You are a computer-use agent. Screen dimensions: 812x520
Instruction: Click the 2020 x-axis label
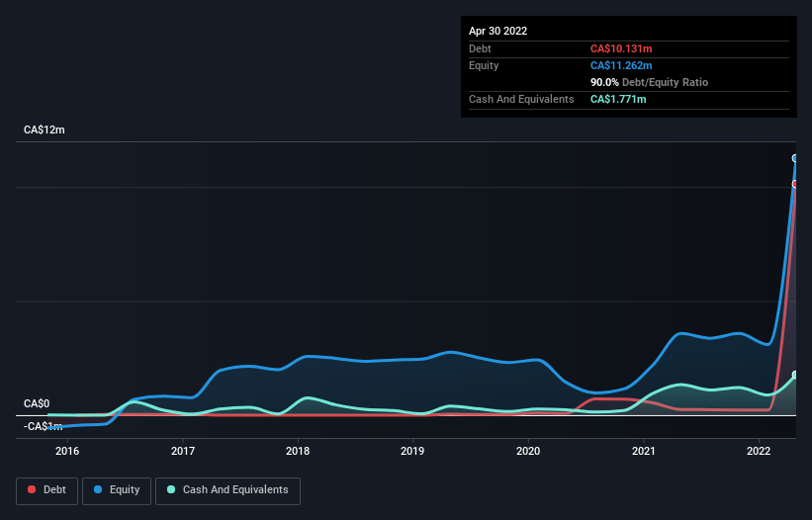528,451
